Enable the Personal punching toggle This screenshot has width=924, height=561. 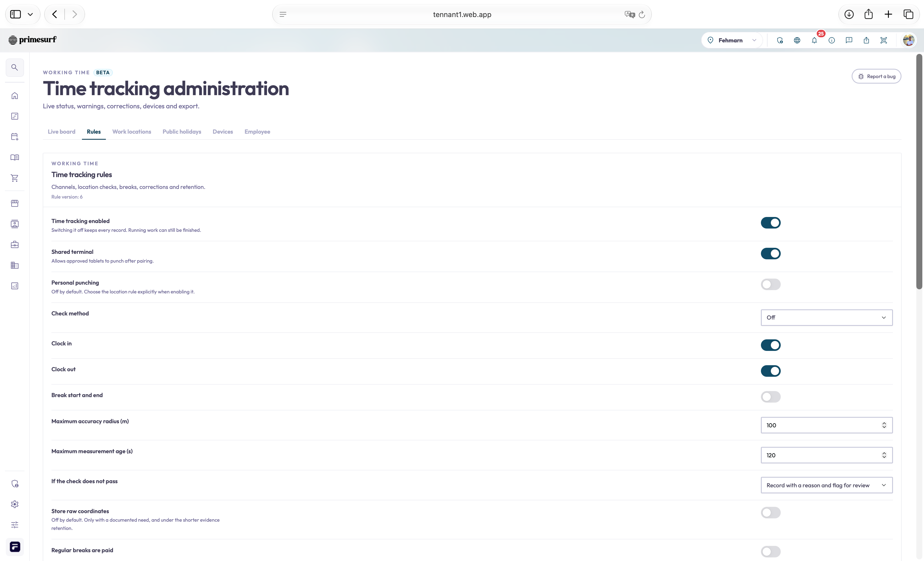click(771, 284)
